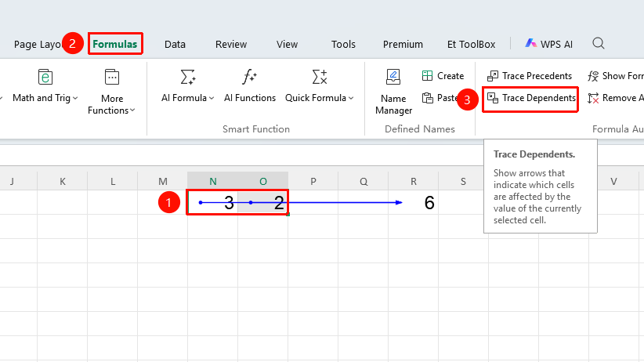Open the Tools tab

[343, 44]
